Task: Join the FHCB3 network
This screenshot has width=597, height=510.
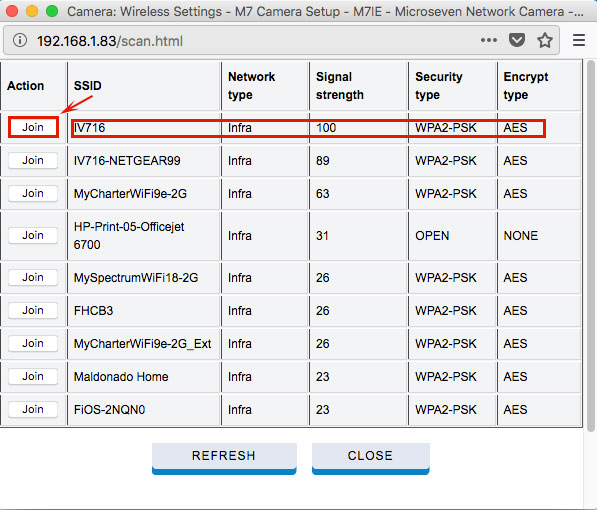Action: click(x=33, y=310)
